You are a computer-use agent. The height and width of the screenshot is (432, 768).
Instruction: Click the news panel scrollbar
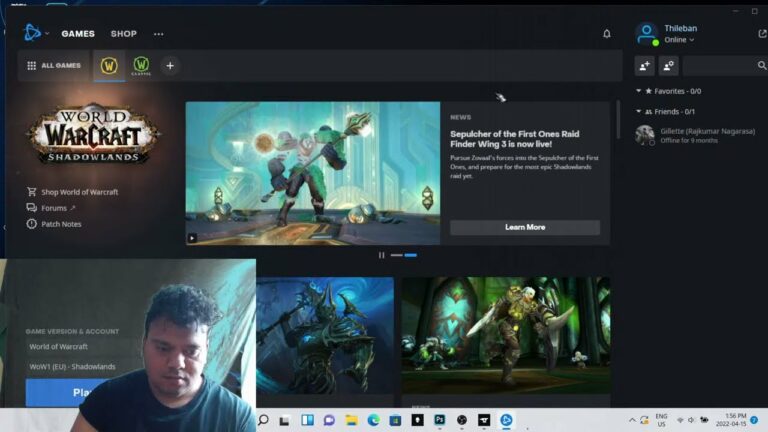[618, 122]
